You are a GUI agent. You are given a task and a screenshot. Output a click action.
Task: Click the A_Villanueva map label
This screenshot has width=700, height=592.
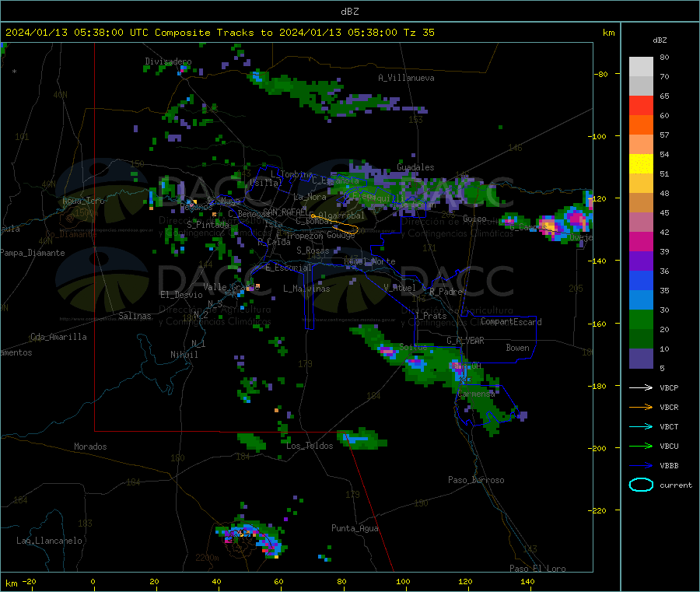point(406,78)
